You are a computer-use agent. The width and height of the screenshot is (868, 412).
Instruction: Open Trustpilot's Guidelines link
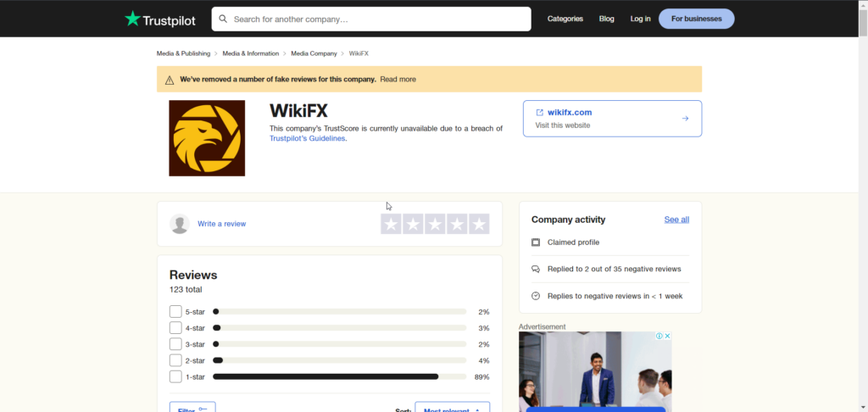[x=308, y=138]
